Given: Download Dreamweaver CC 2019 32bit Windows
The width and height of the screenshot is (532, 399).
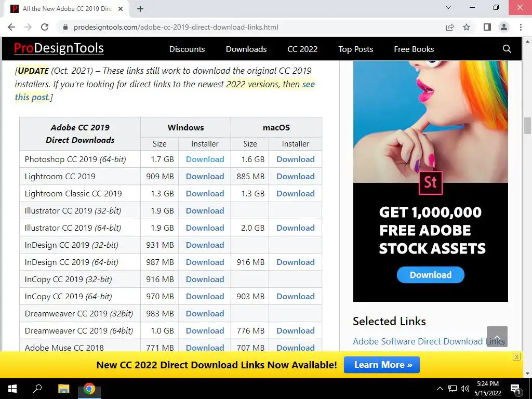Looking at the screenshot, I should point(205,313).
